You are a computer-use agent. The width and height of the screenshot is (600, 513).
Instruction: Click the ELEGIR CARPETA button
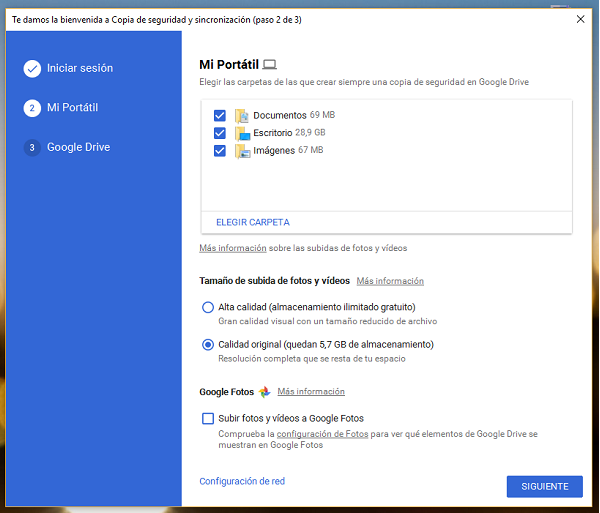(253, 222)
